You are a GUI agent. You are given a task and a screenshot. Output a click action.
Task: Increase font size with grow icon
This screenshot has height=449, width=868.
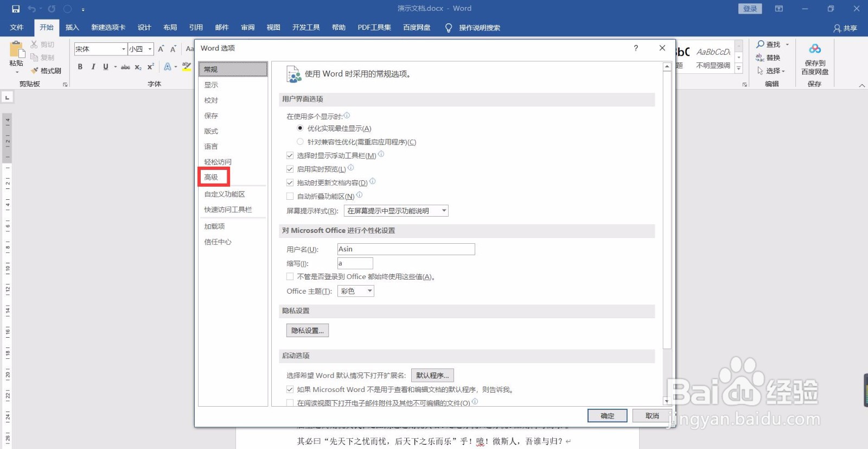(x=161, y=49)
